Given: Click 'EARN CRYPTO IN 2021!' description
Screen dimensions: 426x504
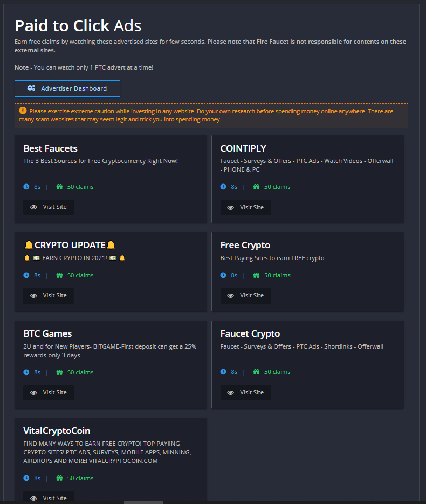Looking at the screenshot, I should pos(74,258).
